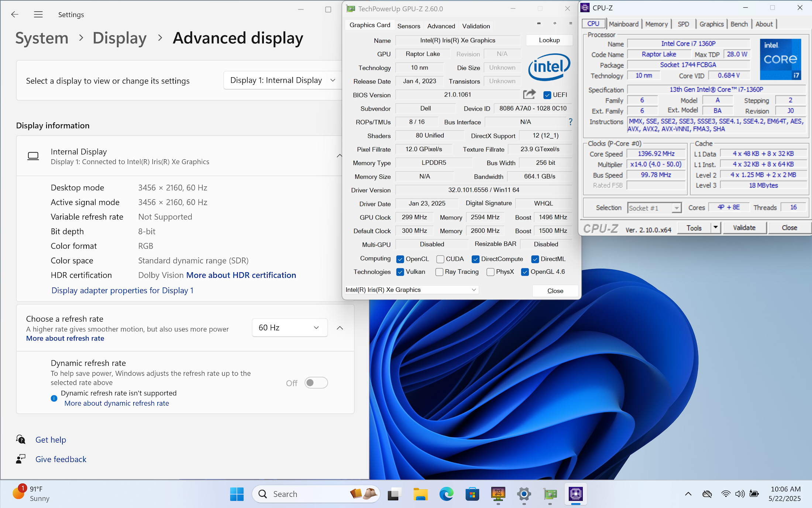Click the GPU-Z refresh icon
Screen dimensions: 812x508
[555, 23]
